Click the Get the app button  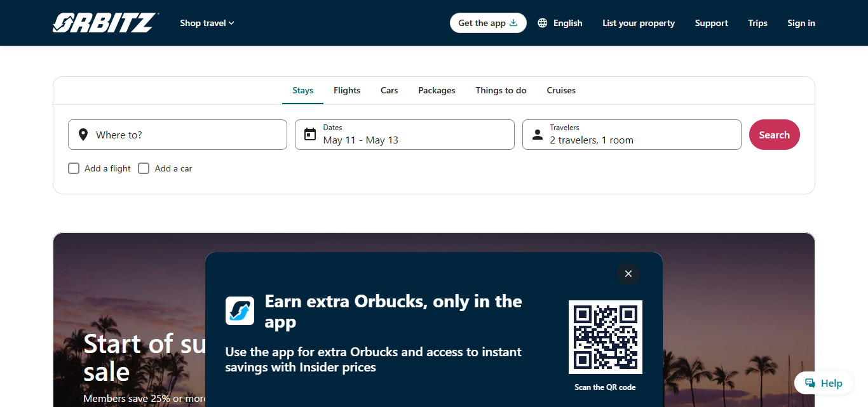(x=488, y=23)
